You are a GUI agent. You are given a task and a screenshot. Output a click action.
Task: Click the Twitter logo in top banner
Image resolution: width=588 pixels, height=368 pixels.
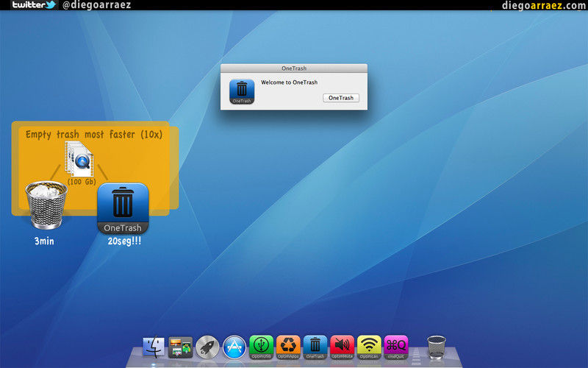click(x=34, y=5)
